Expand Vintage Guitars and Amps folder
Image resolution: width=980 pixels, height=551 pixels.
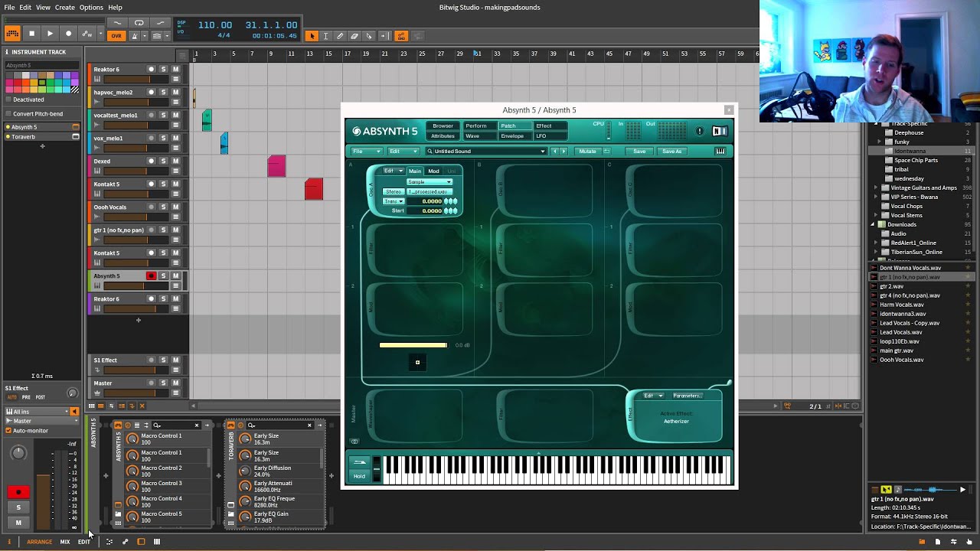point(876,187)
